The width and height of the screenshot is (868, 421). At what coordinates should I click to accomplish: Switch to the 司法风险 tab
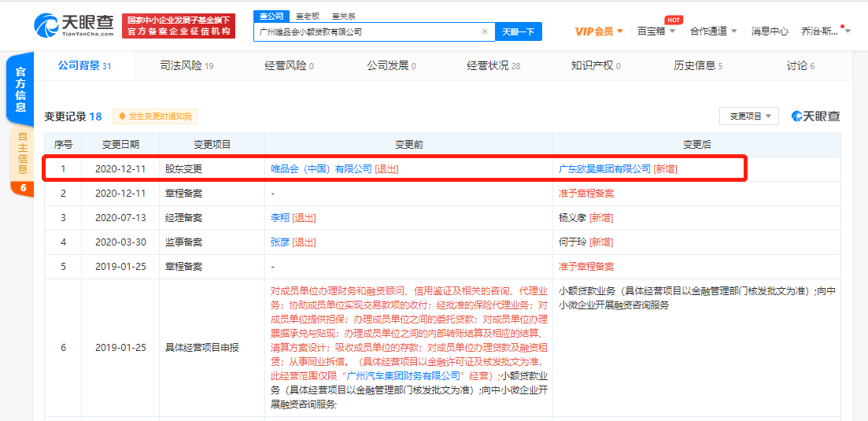tap(187, 66)
